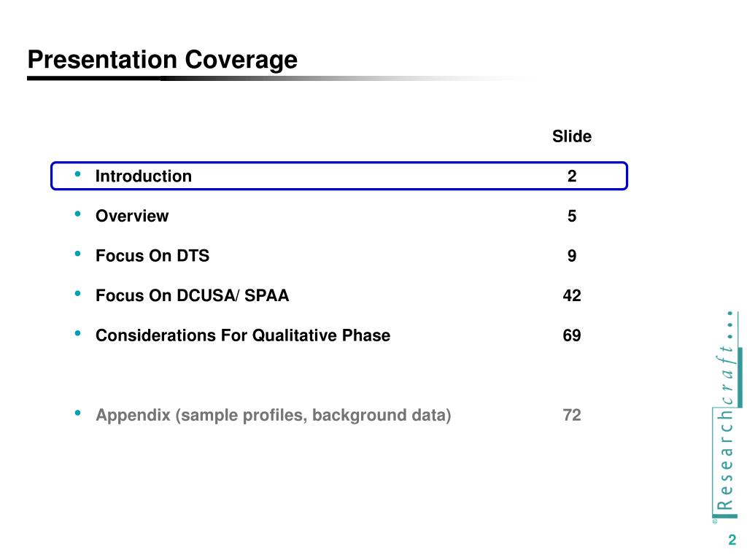747x560 pixels.
Task: Click slide number 72 for Appendix
Action: point(572,416)
